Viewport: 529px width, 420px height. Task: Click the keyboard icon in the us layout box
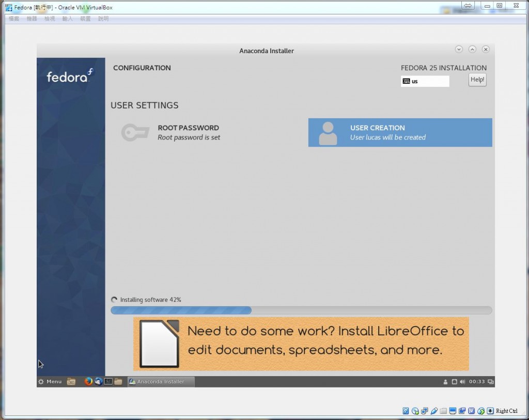pyautogui.click(x=406, y=81)
